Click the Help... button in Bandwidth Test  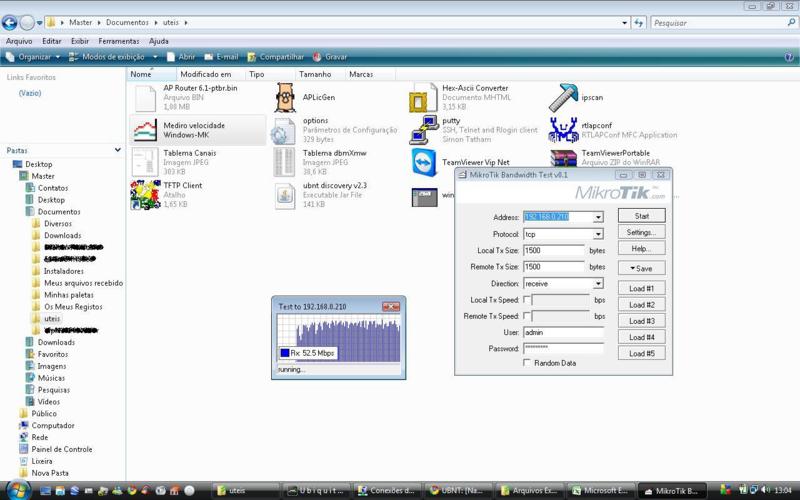(x=641, y=249)
